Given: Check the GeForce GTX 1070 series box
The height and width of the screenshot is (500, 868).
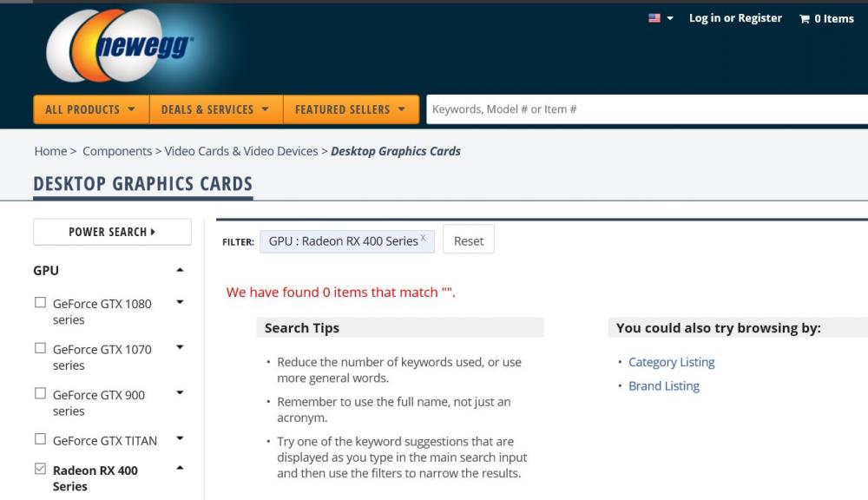Looking at the screenshot, I should 40,348.
